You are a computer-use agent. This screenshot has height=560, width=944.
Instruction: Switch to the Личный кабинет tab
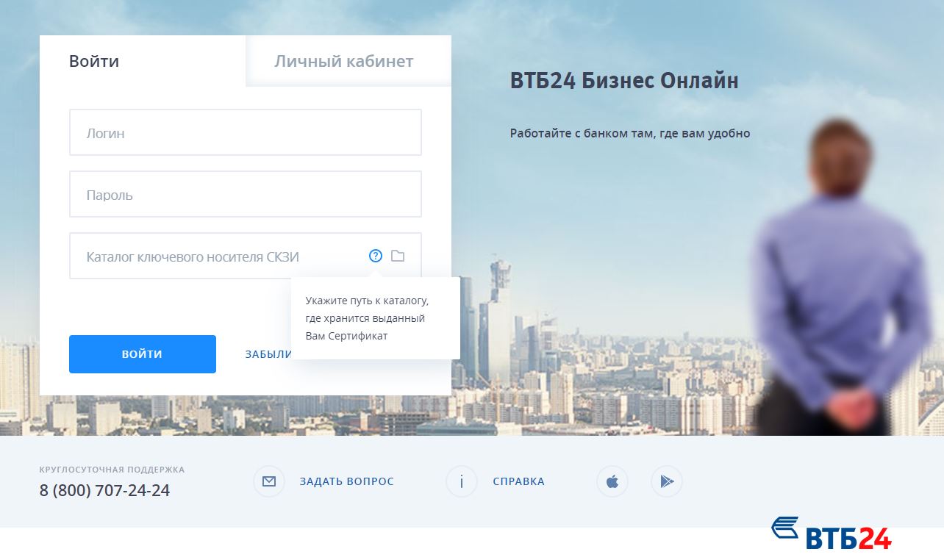pos(348,61)
